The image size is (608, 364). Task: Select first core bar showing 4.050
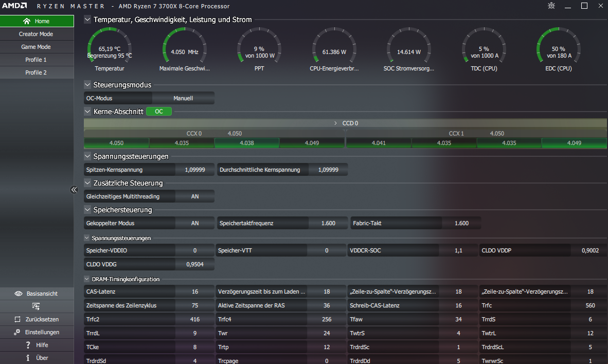pyautogui.click(x=116, y=143)
